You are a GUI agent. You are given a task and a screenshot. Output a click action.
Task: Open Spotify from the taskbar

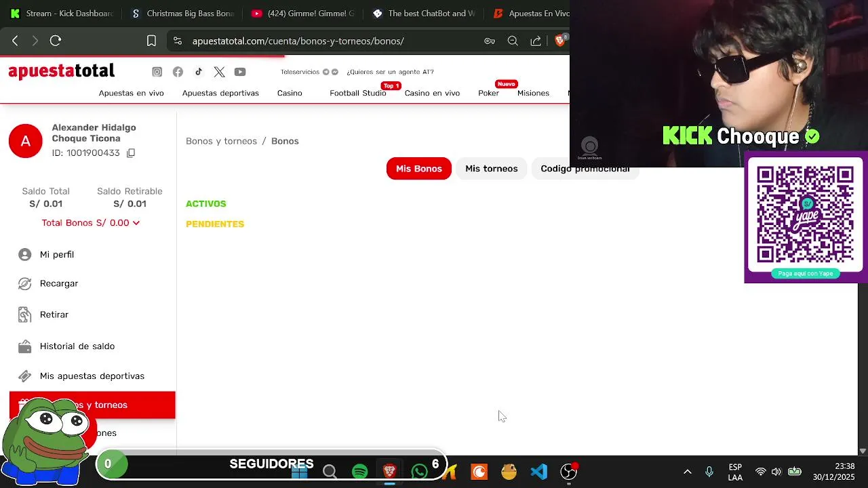click(x=360, y=471)
